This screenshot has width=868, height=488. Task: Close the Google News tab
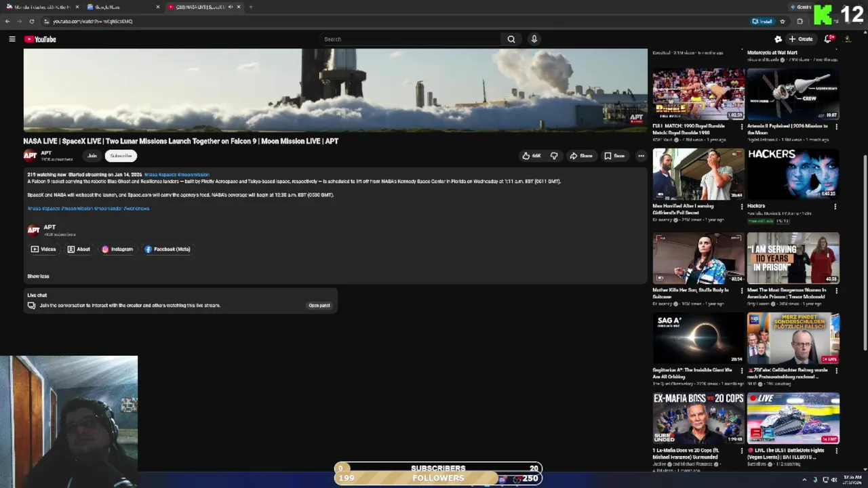pyautogui.click(x=158, y=7)
